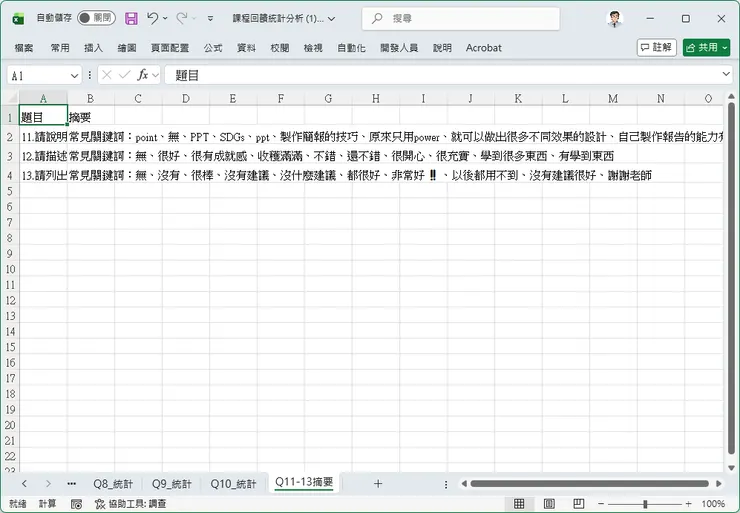Click the Name Box showing A1
The width and height of the screenshot is (740, 513).
(38, 76)
